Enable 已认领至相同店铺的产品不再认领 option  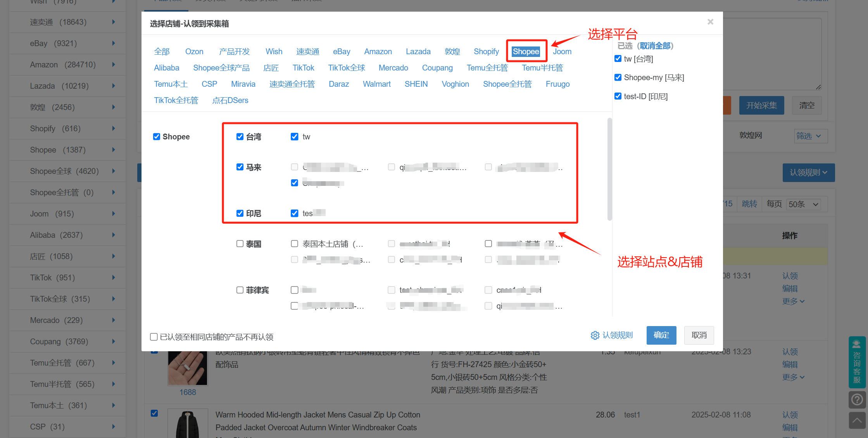[x=154, y=337]
